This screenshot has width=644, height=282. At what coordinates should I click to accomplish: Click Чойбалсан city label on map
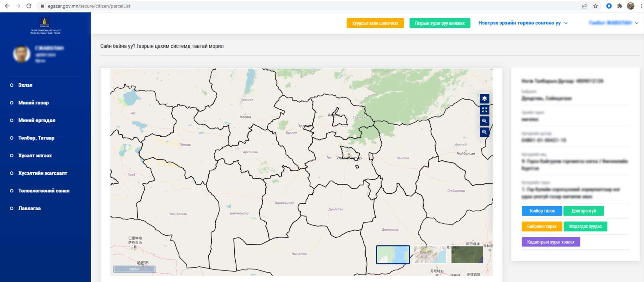coord(466,153)
